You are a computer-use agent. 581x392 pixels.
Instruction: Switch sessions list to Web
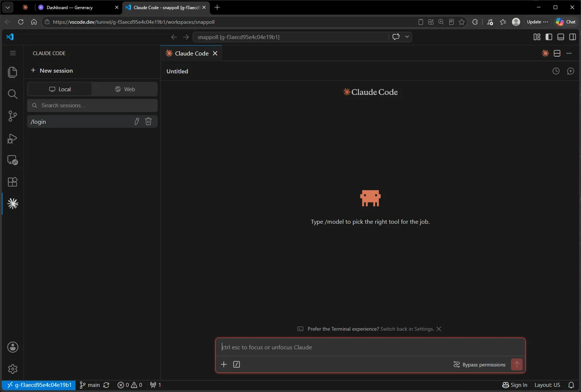click(x=125, y=89)
